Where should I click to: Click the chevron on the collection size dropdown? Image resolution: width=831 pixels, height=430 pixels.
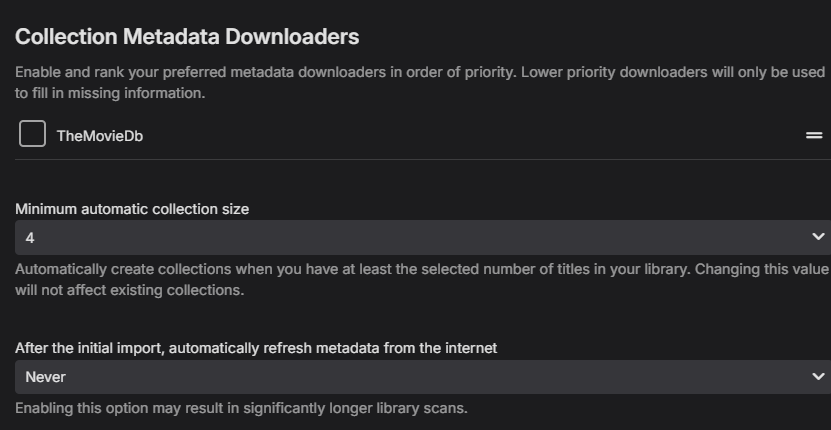(819, 237)
